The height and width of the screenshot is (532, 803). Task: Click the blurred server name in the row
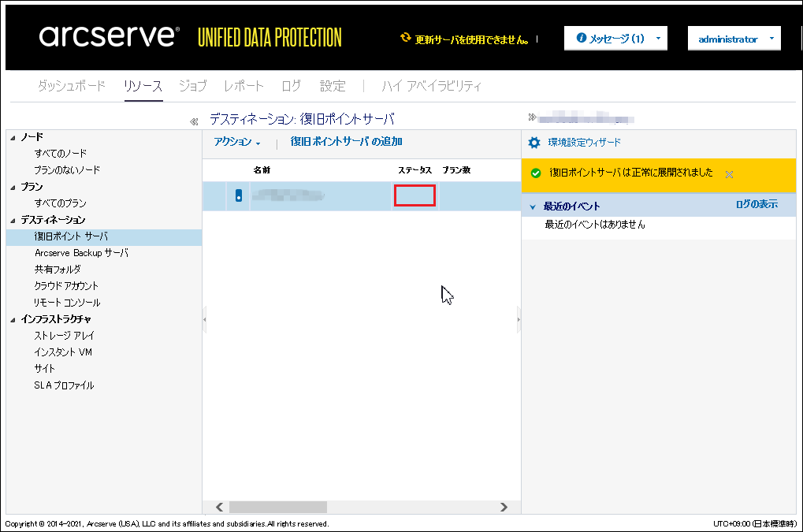coord(288,195)
